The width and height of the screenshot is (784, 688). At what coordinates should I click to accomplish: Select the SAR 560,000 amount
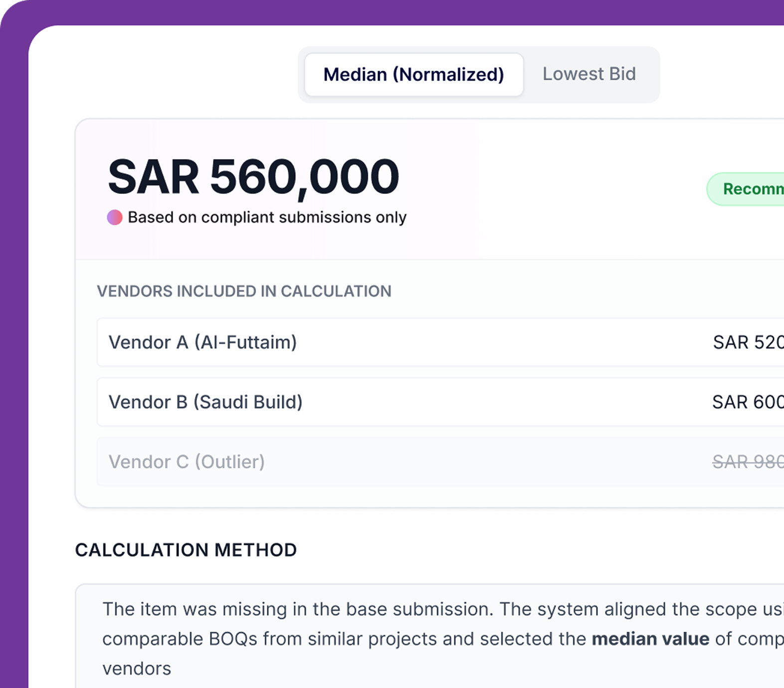[x=252, y=175]
